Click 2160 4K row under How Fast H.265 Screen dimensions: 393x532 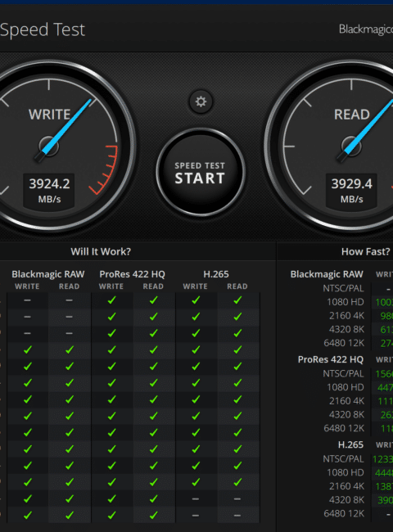[x=346, y=486]
